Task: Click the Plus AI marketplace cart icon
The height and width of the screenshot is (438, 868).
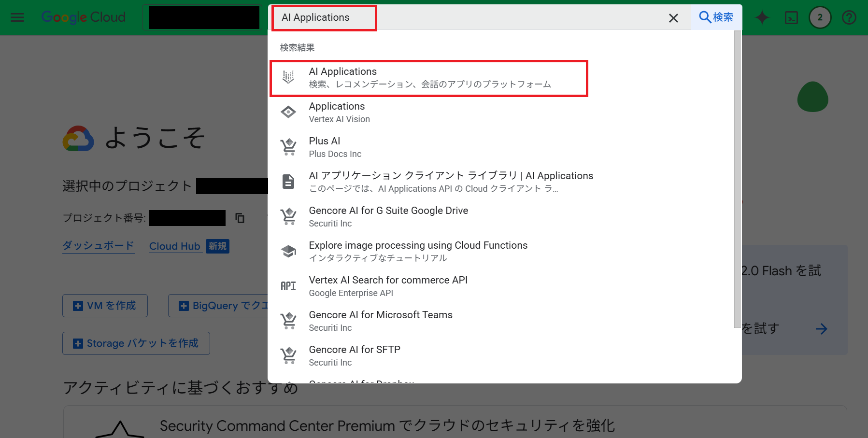Action: [x=289, y=147]
